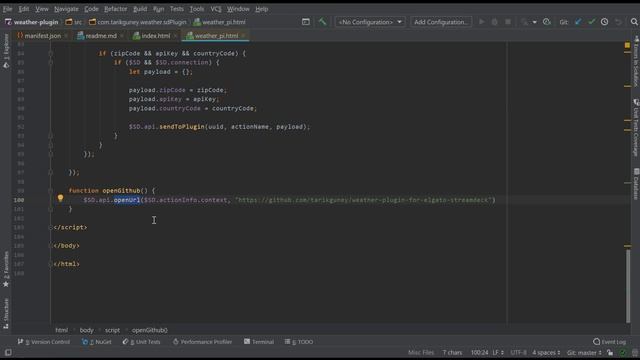This screenshot has height=360, width=640.
Task: Toggle tool window bars corner icon
Action: [x=8, y=353]
